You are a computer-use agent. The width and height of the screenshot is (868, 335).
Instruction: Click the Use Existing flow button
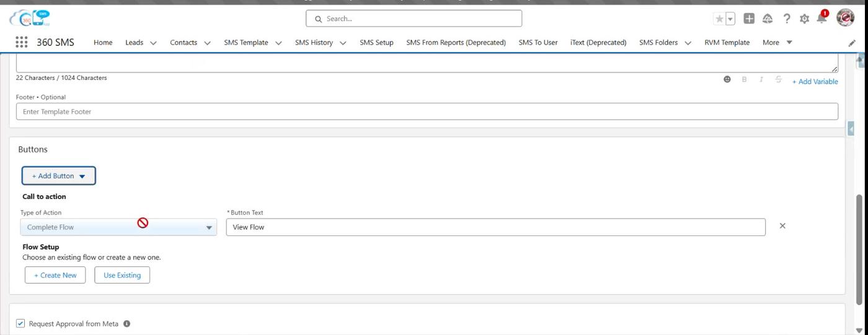(x=122, y=275)
